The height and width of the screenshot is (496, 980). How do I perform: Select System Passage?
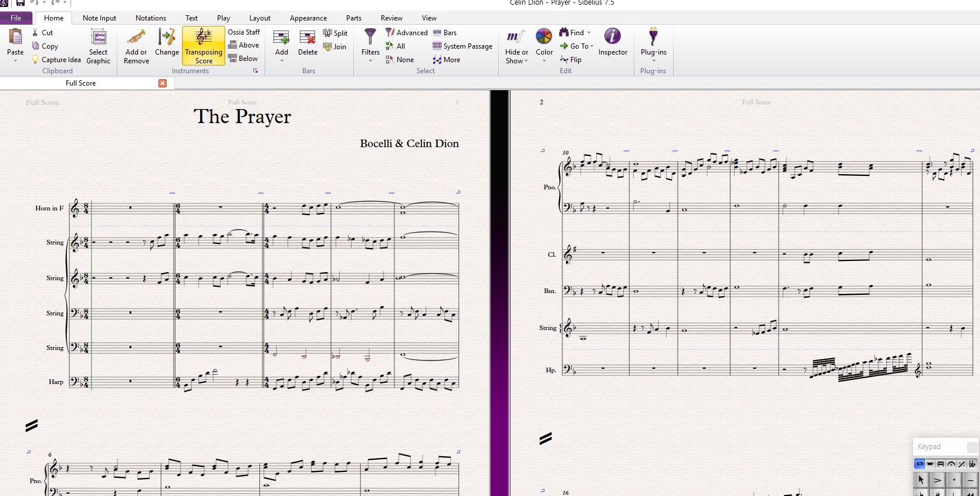[462, 46]
